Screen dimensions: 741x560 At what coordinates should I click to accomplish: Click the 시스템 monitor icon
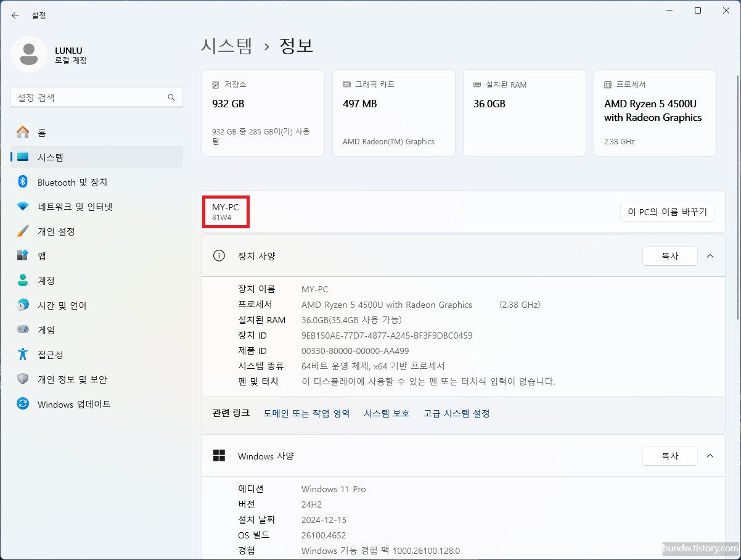(x=23, y=157)
